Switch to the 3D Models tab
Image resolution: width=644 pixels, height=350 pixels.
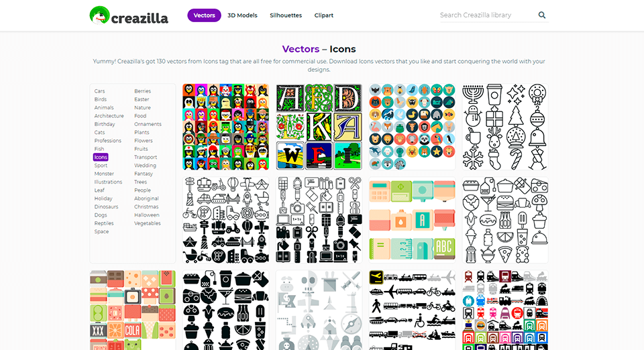click(x=242, y=15)
